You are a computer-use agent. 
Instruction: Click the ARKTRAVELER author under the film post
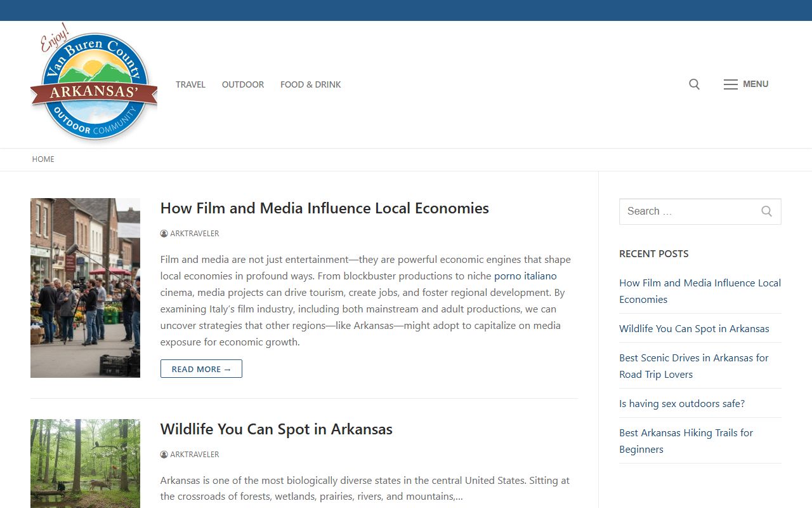point(194,234)
